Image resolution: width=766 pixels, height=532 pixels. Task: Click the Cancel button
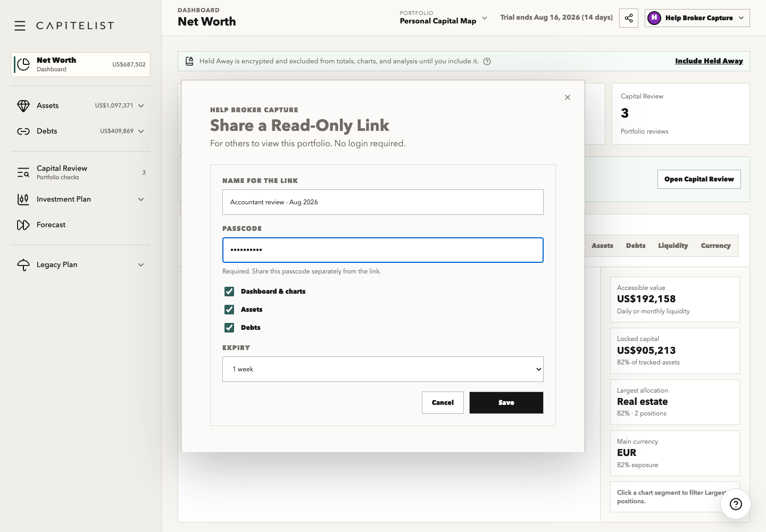click(443, 403)
